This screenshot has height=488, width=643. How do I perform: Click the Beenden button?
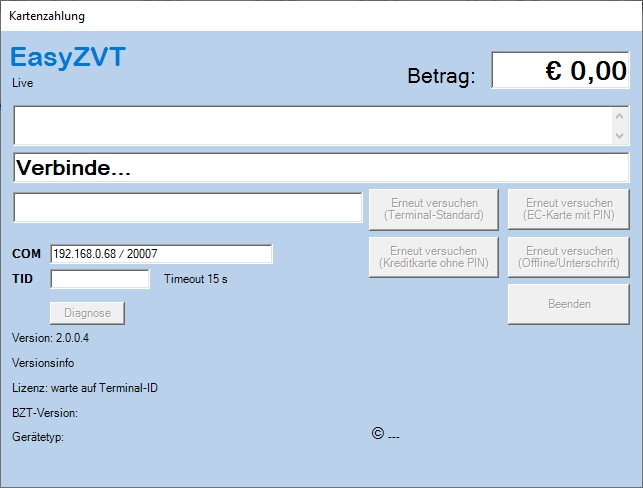click(568, 304)
